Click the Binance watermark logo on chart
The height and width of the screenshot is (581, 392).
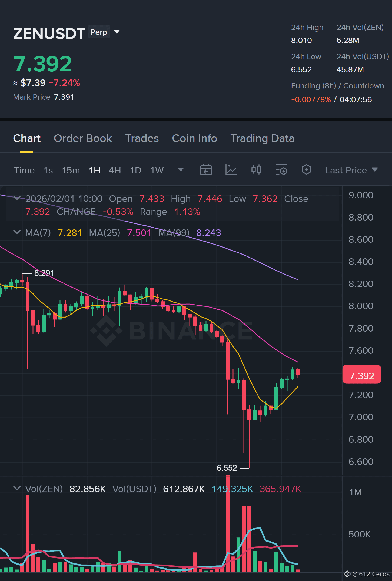pyautogui.click(x=106, y=330)
